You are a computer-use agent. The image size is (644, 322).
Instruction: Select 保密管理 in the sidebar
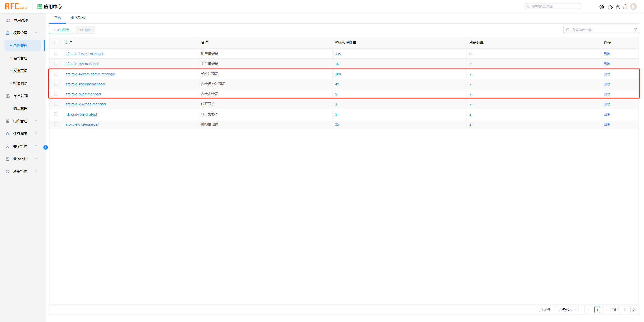[x=20, y=58]
